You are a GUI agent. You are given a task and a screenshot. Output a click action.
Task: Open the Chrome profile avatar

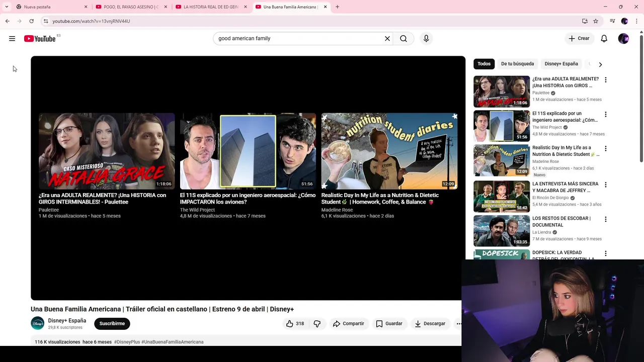624,21
